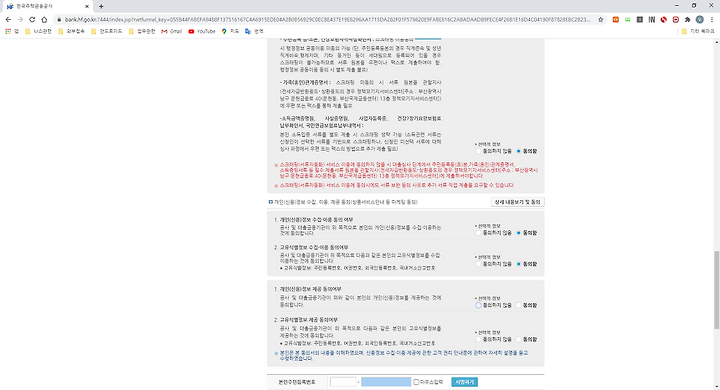Select 동의함 for 개인(신용)정보 제공 동의
The image size is (720, 390).
point(519,305)
